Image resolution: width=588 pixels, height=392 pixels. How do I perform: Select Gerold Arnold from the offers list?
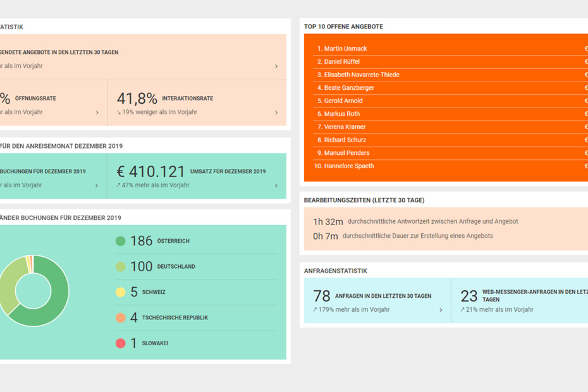tap(343, 101)
